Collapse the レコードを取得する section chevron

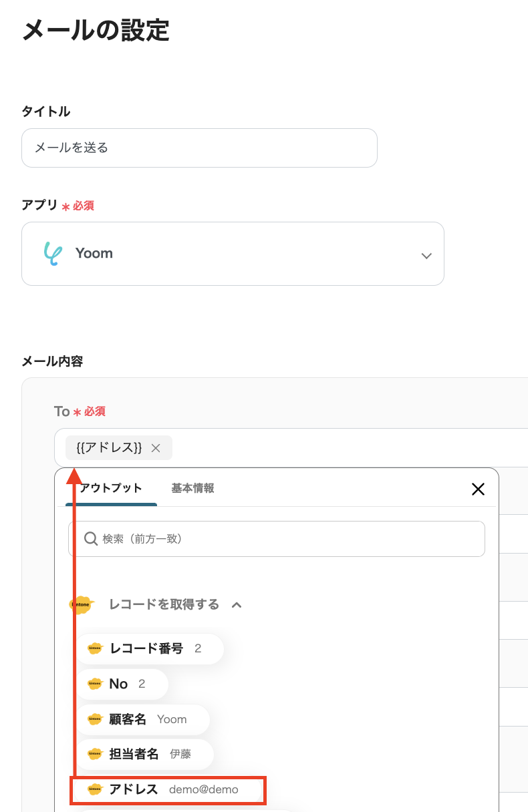pos(236,605)
